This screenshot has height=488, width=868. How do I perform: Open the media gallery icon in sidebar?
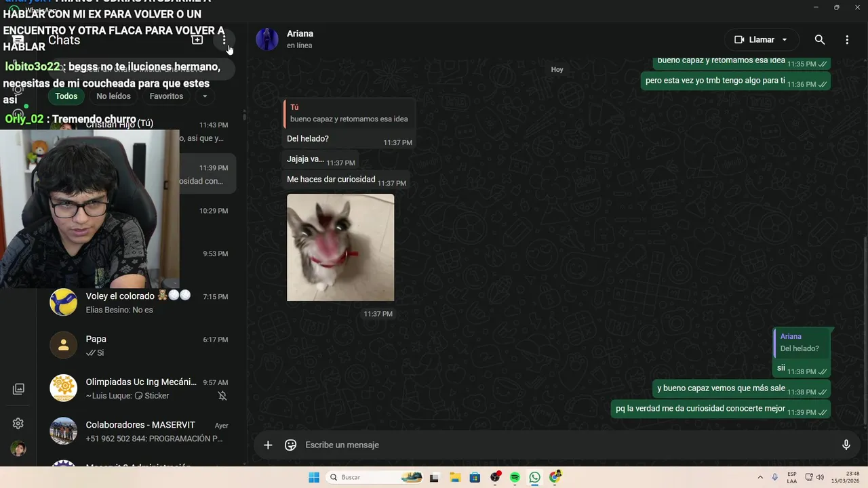click(x=18, y=389)
